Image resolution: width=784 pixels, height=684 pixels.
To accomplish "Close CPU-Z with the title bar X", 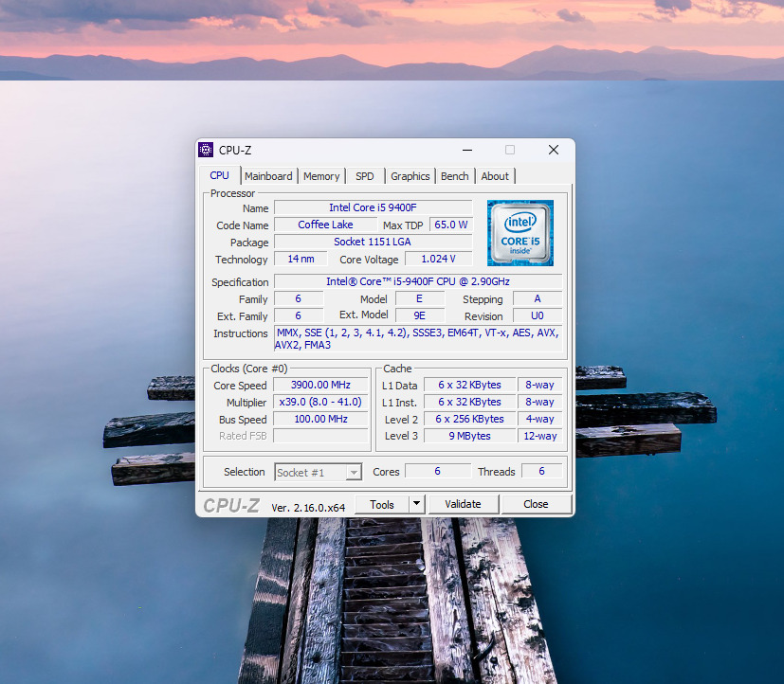I will click(554, 150).
